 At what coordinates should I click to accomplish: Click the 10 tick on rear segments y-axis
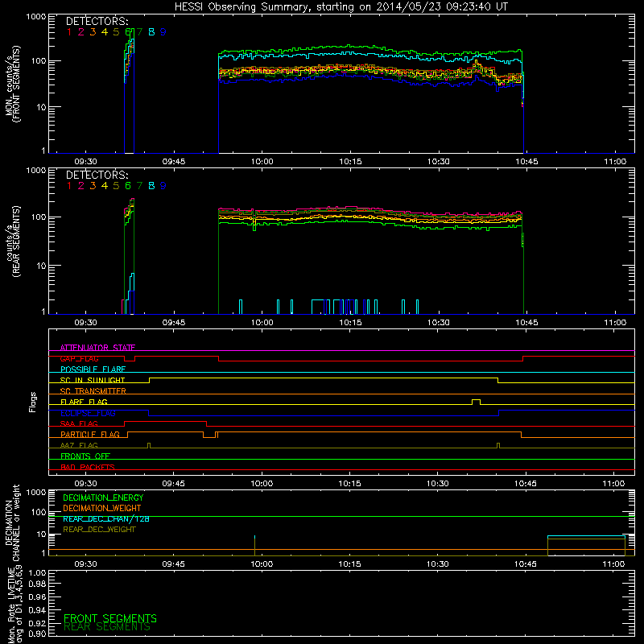click(41, 266)
